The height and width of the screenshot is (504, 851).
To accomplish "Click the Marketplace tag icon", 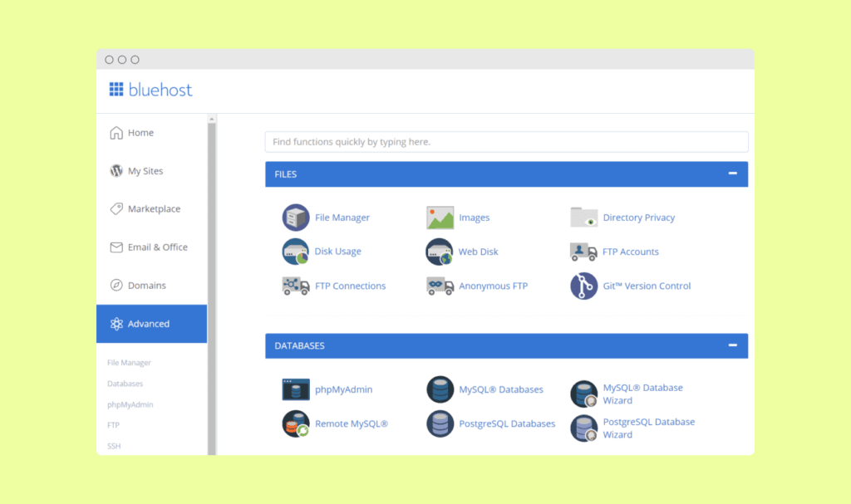I will 116,209.
